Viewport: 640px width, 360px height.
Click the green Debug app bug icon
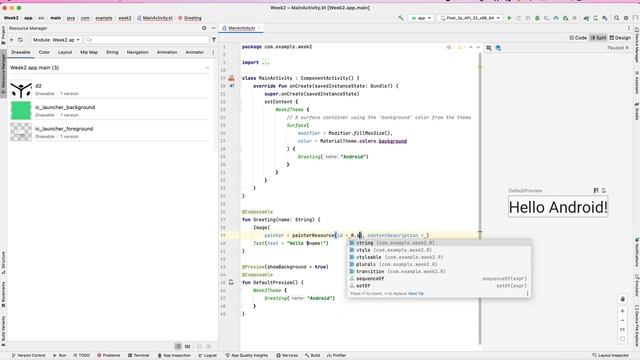click(537, 18)
